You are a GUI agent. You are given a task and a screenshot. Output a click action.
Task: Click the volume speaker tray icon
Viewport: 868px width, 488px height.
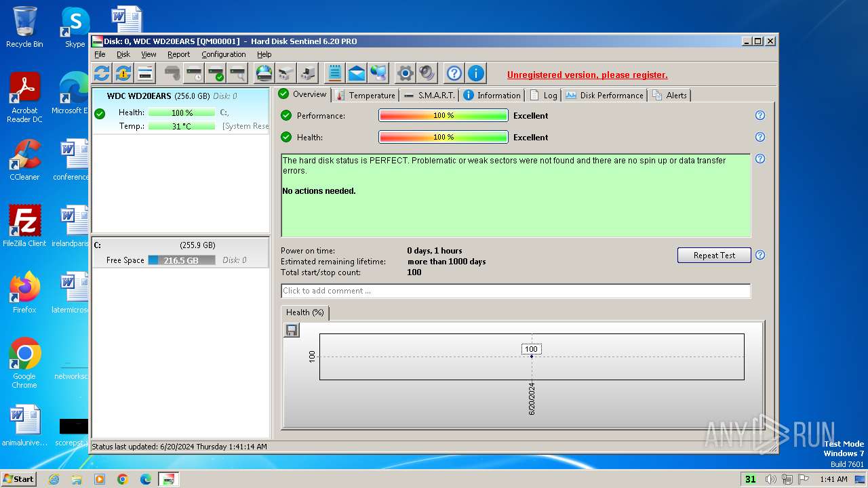(771, 479)
